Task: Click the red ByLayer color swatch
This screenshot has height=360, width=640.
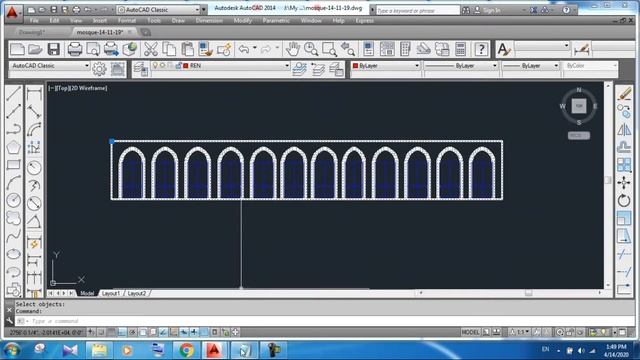Action: 355,65
